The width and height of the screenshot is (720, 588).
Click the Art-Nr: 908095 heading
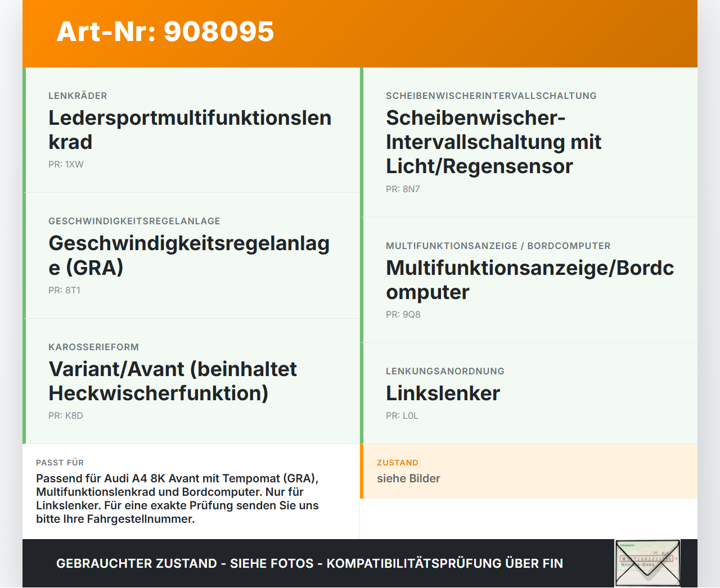165,31
